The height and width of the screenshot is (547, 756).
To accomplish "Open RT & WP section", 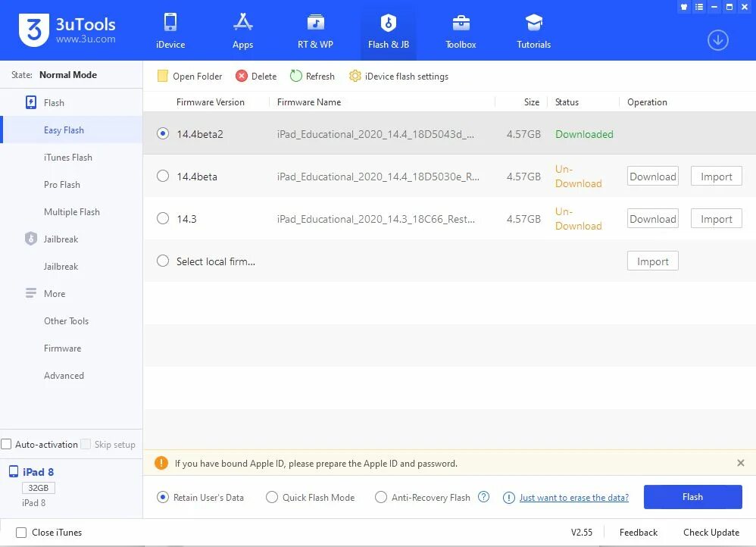I will point(315,31).
